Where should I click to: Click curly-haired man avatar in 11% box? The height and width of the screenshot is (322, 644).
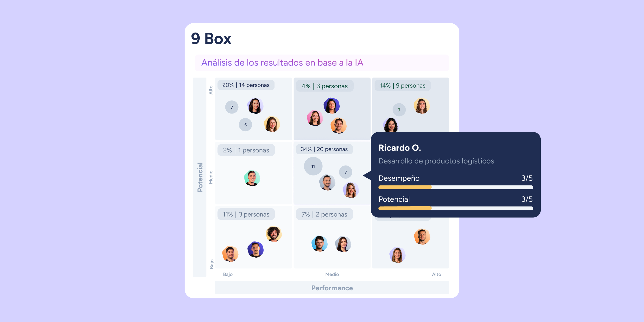(x=273, y=234)
